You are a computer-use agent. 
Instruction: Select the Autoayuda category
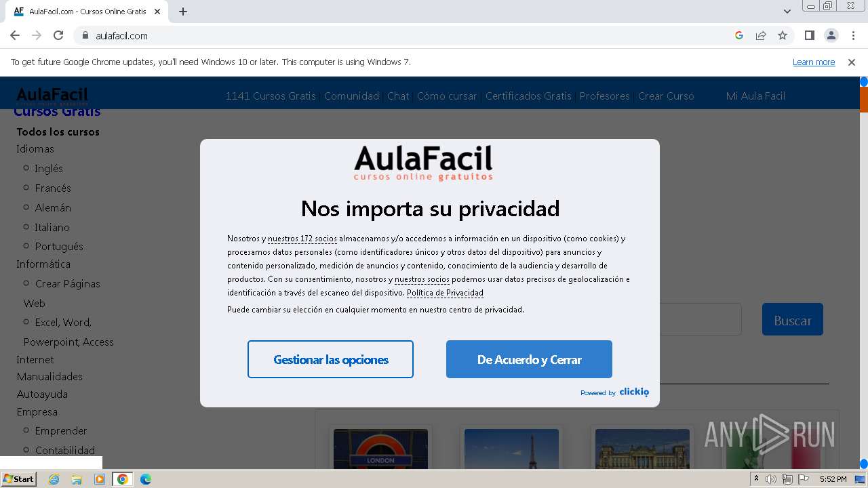[42, 394]
